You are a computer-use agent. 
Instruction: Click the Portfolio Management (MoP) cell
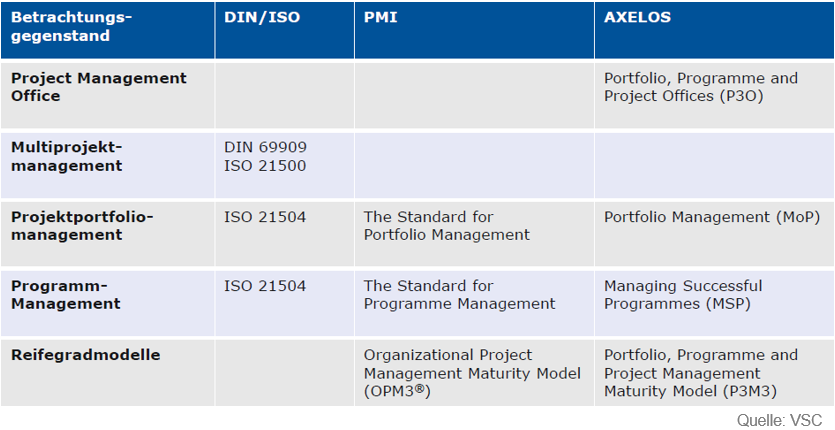[712, 217]
